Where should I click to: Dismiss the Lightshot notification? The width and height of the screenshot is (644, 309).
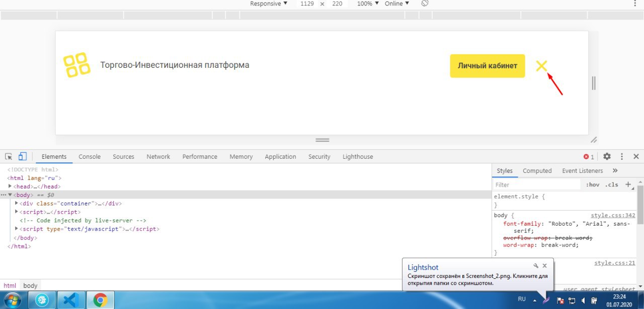tap(544, 266)
